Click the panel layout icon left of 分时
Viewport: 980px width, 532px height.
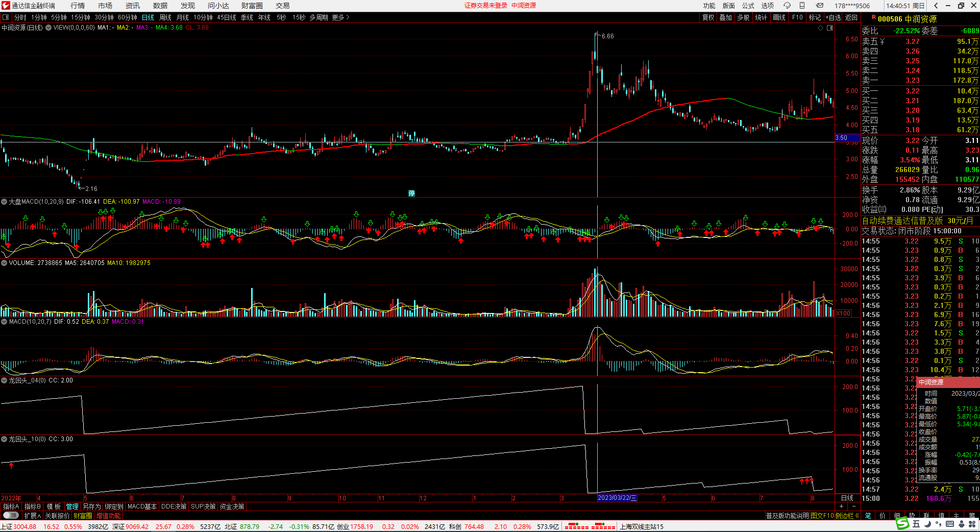pyautogui.click(x=6, y=17)
